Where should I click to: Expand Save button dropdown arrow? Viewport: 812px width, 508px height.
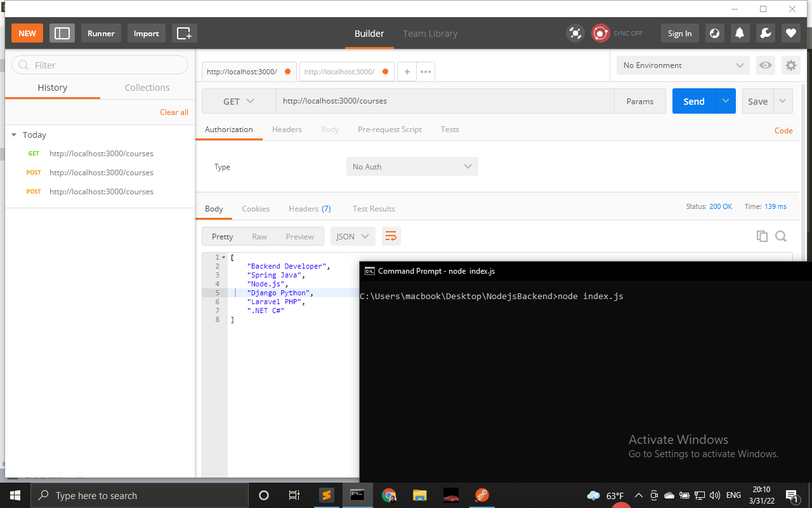[x=783, y=101]
